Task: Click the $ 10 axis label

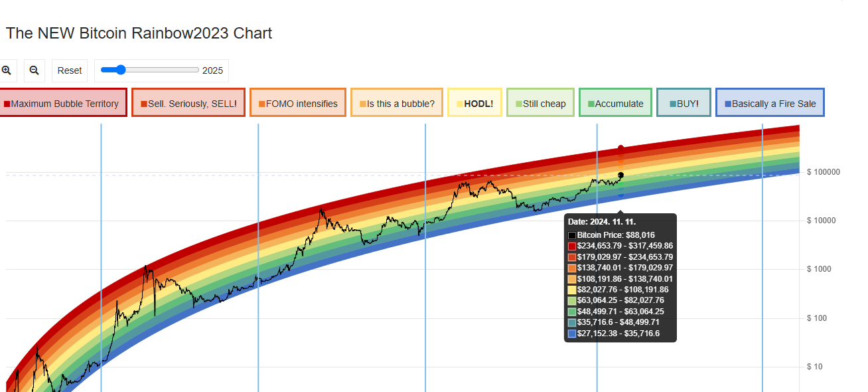Action: point(816,367)
